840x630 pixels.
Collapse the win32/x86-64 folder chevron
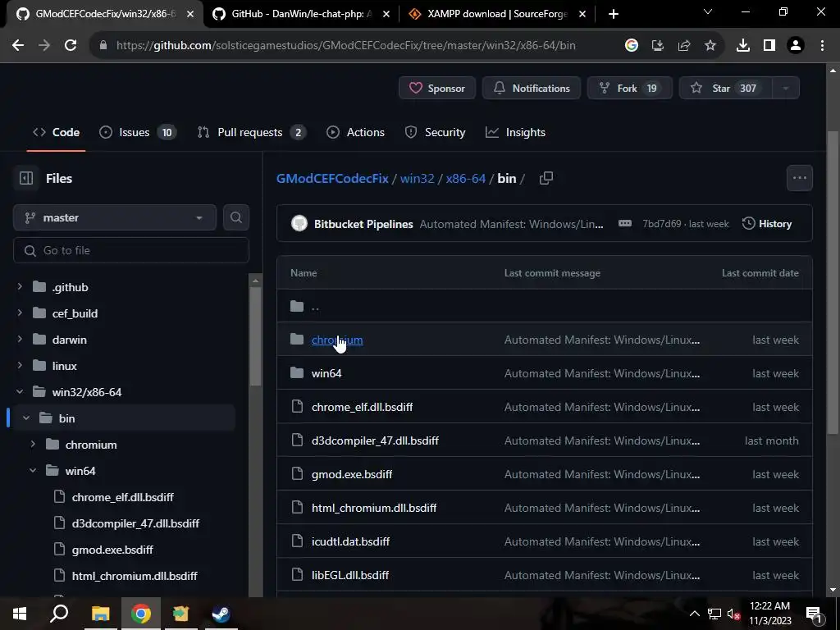tap(20, 392)
